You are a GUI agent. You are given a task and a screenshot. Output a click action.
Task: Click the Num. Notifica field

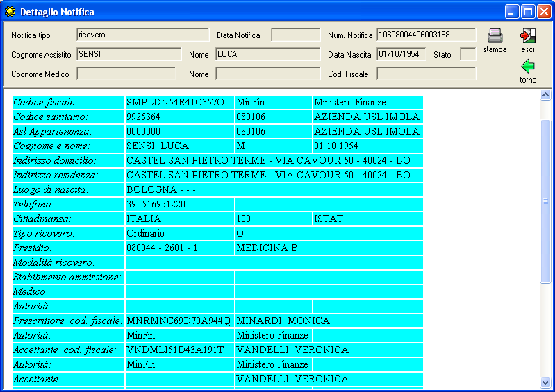point(426,35)
